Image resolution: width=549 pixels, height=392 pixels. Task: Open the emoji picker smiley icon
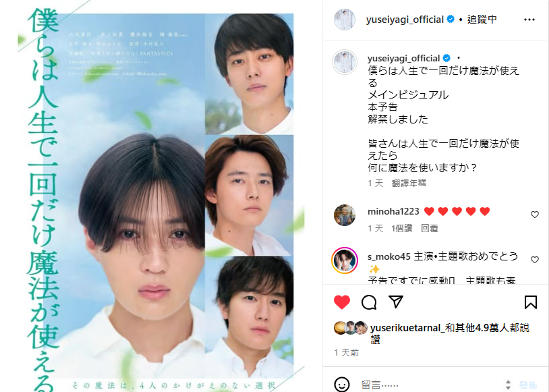[341, 385]
